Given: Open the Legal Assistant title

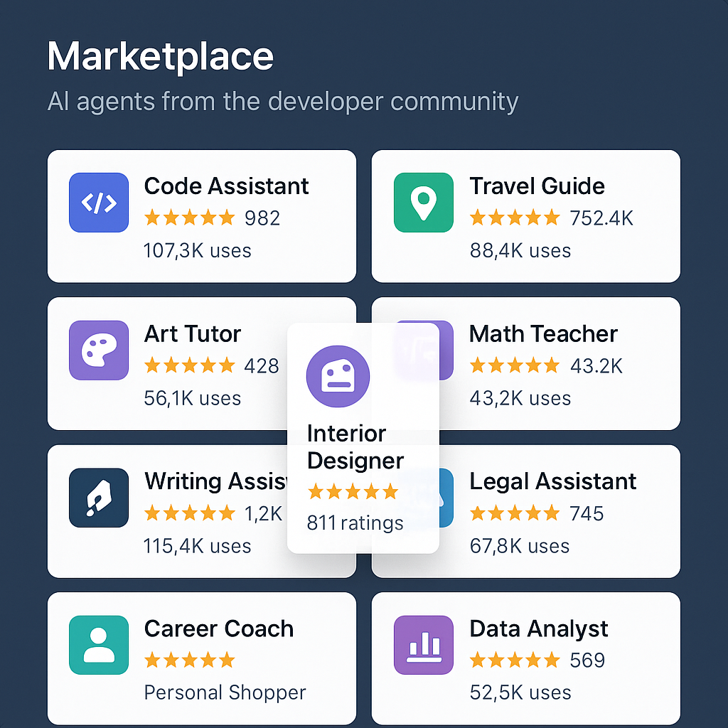Looking at the screenshot, I should tap(552, 481).
